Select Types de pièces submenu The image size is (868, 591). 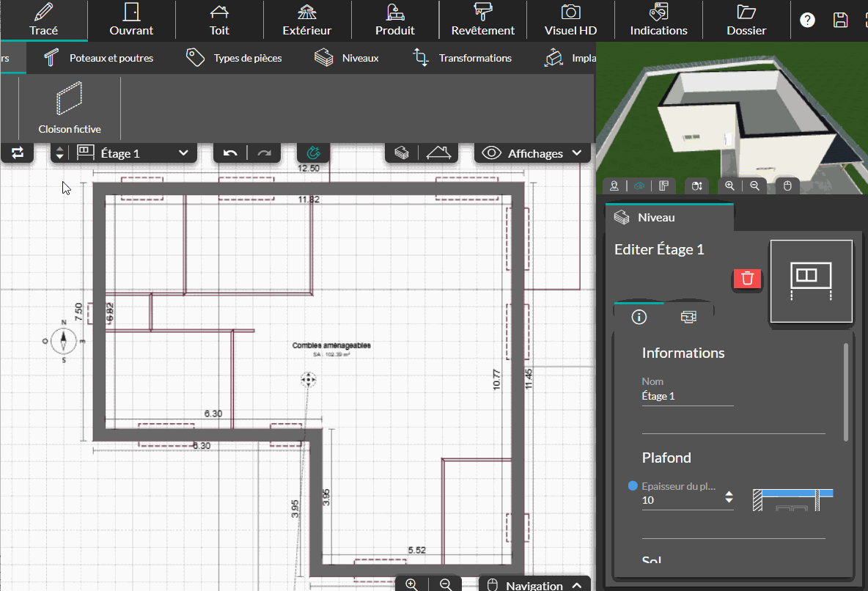pyautogui.click(x=234, y=58)
